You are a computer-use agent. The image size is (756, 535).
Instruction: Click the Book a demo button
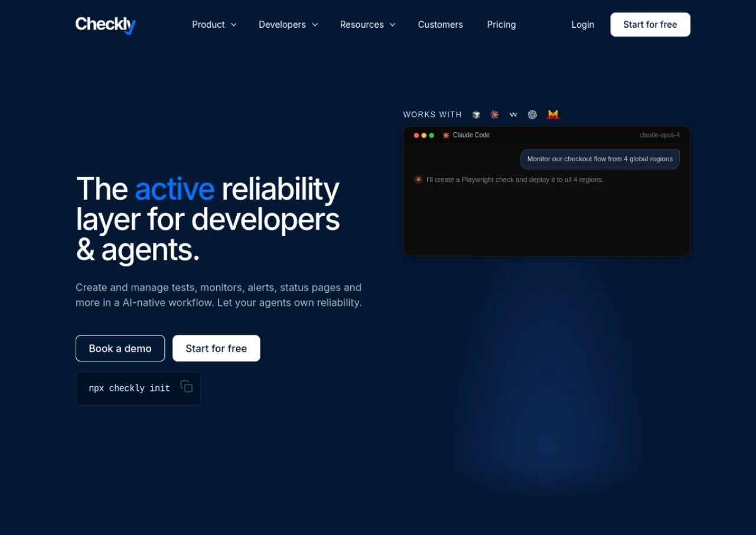click(120, 348)
